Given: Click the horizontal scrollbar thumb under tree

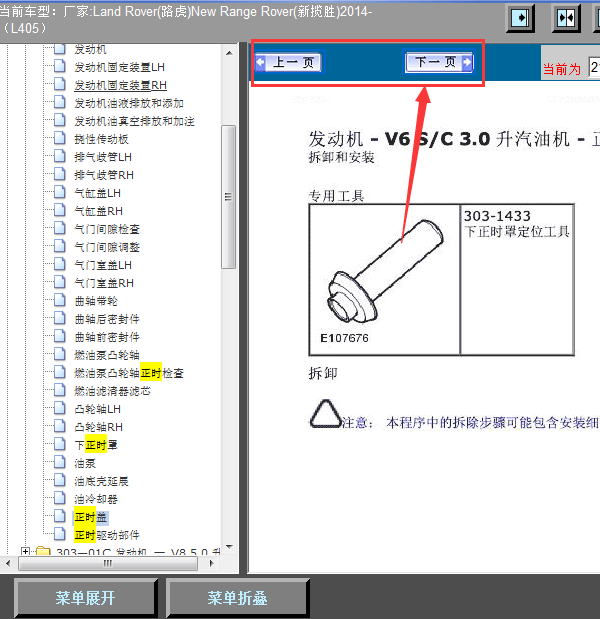Looking at the screenshot, I should pyautogui.click(x=108, y=563).
